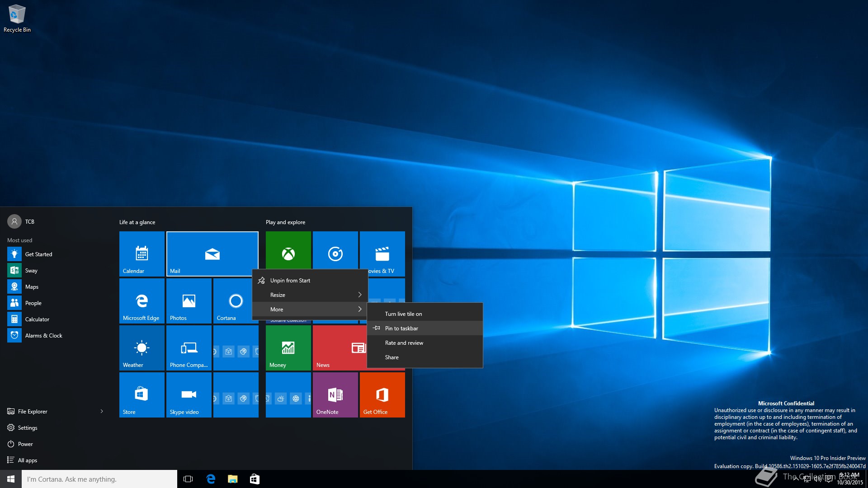Open the Calendar tile
The width and height of the screenshot is (868, 488).
(x=142, y=254)
